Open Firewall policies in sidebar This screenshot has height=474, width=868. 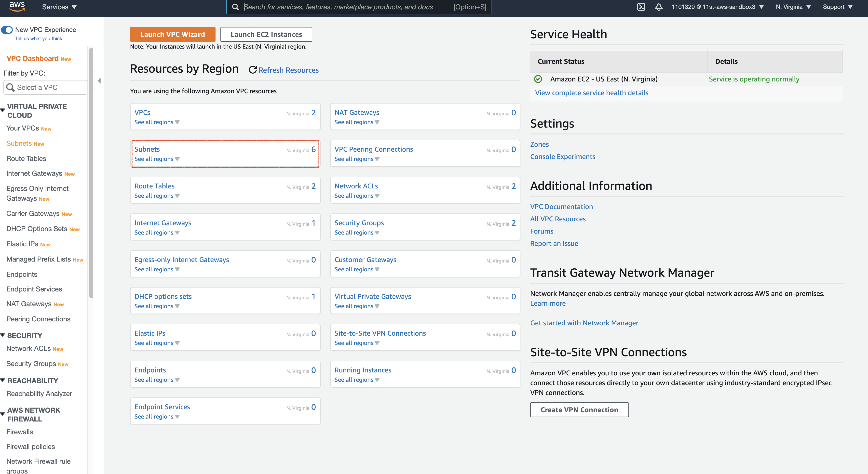tap(31, 446)
